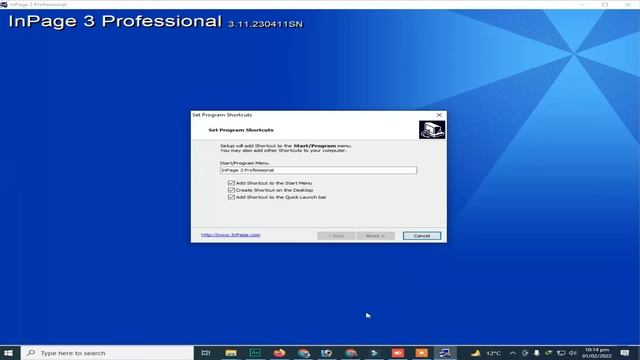The width and height of the screenshot is (640, 360).
Task: Open network settings from system tray
Action: point(561,353)
